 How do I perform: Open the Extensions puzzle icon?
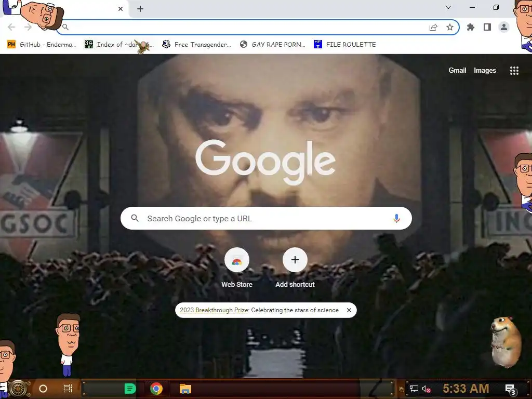(x=471, y=27)
